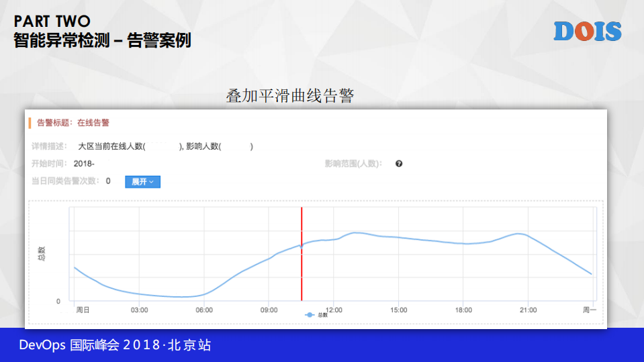
Task: Click the 15:00 x-axis label
Action: pos(399,310)
